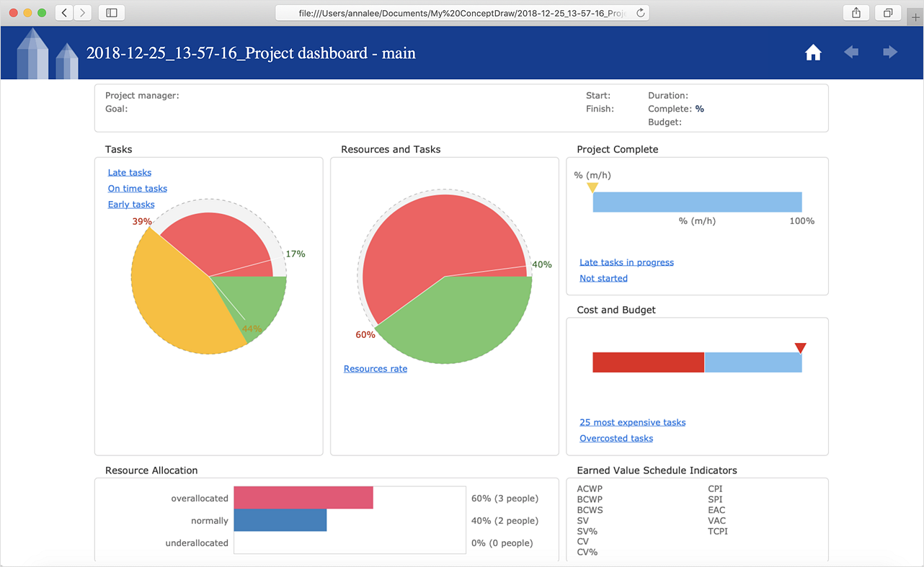Open the Early tasks link

pos(131,205)
